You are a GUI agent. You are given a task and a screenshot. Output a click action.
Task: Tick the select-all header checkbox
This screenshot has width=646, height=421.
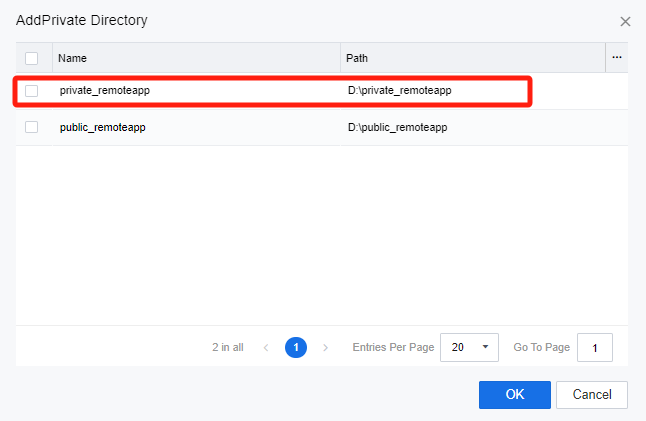coord(32,58)
